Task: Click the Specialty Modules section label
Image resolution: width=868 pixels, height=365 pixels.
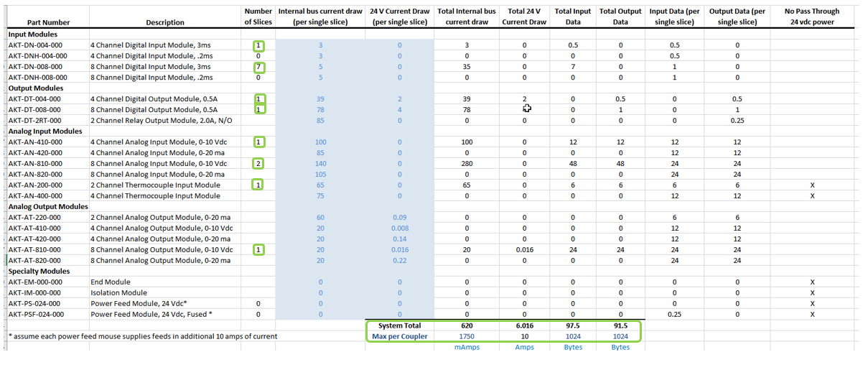Action: click(39, 272)
